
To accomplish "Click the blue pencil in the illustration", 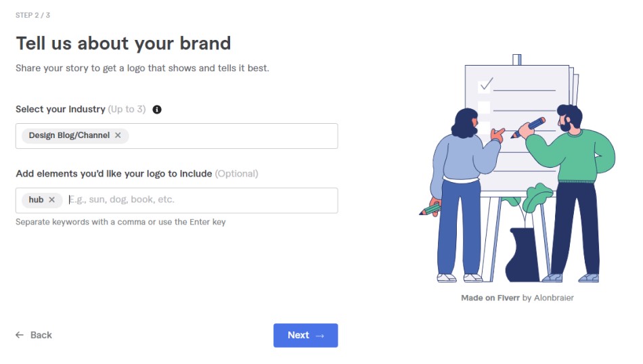I will [528, 128].
